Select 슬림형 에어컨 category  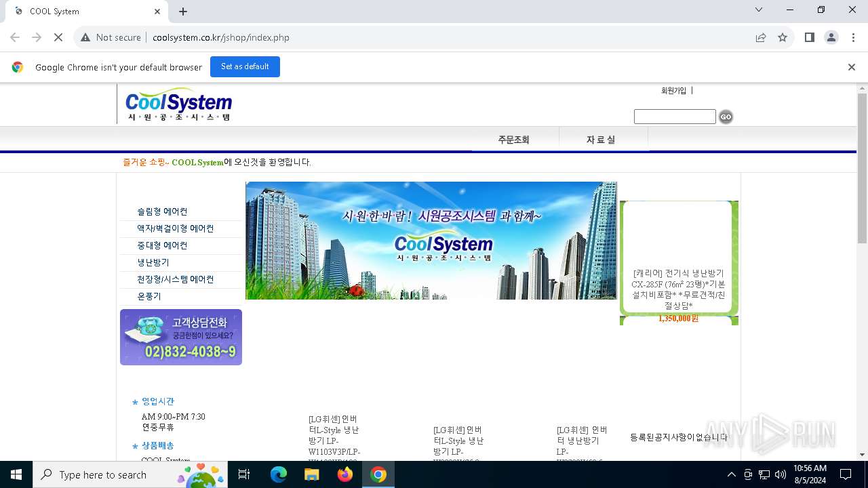click(x=162, y=211)
